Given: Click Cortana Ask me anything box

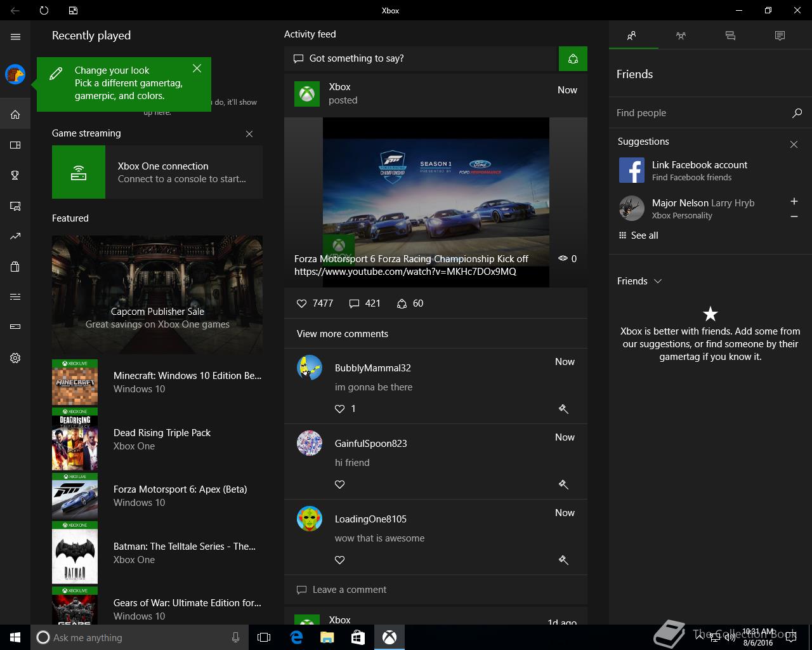Looking at the screenshot, I should tap(139, 637).
